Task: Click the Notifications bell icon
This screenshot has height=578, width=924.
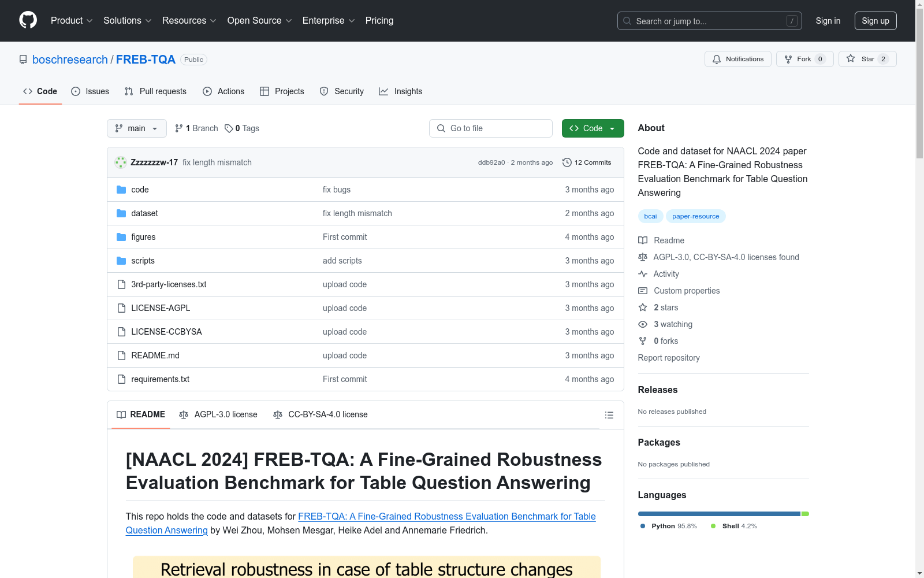Action: 717,59
